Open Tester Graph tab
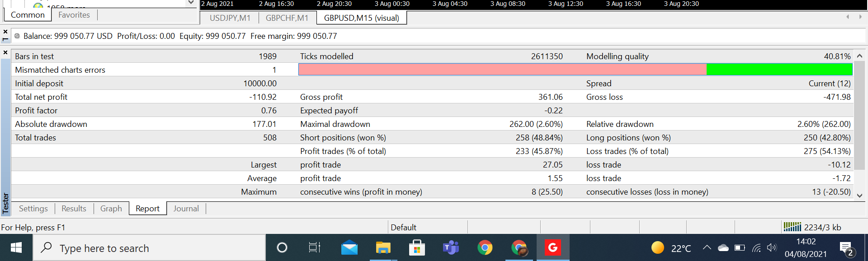The width and height of the screenshot is (868, 261). point(111,209)
